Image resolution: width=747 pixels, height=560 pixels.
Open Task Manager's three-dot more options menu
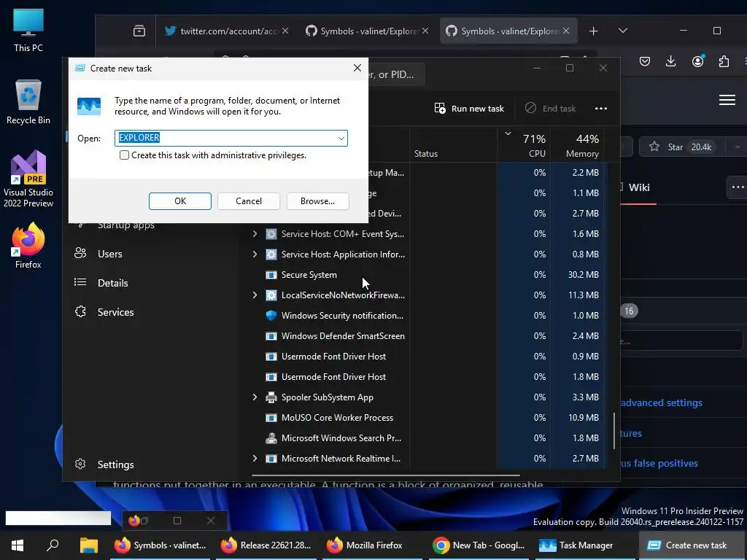[601, 109]
